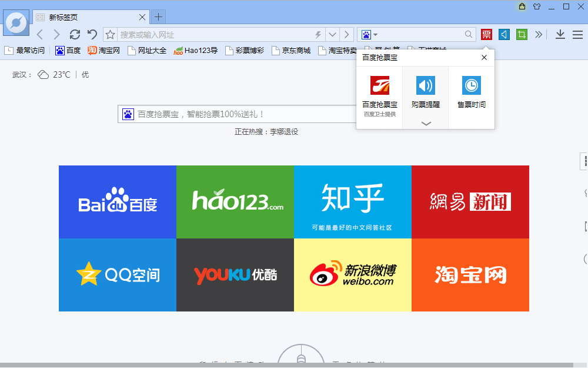Open the downloads icon
This screenshot has height=368, width=588.
[x=560, y=35]
